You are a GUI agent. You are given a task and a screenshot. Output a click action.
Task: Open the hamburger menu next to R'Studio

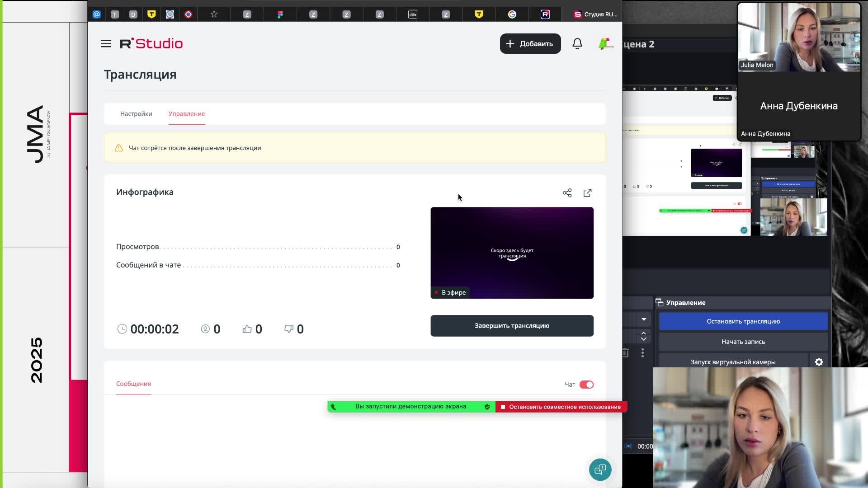pos(106,44)
